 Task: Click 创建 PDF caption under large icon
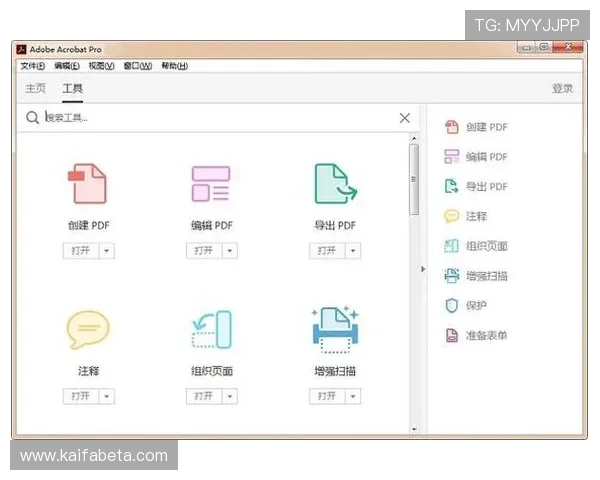coord(89,225)
